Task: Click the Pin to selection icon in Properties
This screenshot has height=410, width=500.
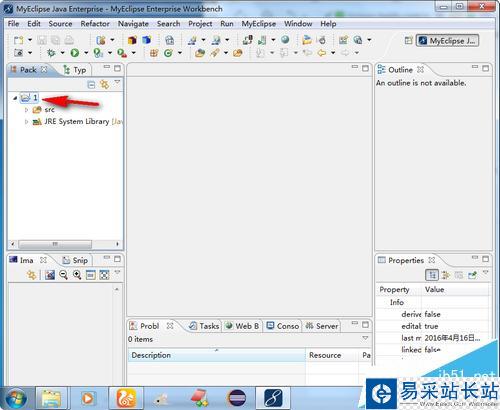Action: click(x=473, y=275)
